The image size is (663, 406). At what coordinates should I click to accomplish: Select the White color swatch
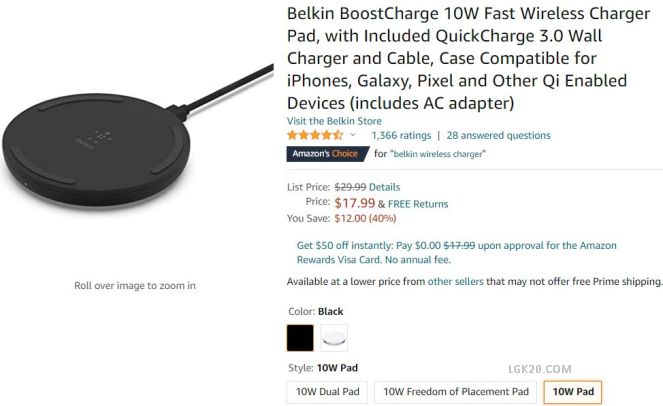pos(333,338)
